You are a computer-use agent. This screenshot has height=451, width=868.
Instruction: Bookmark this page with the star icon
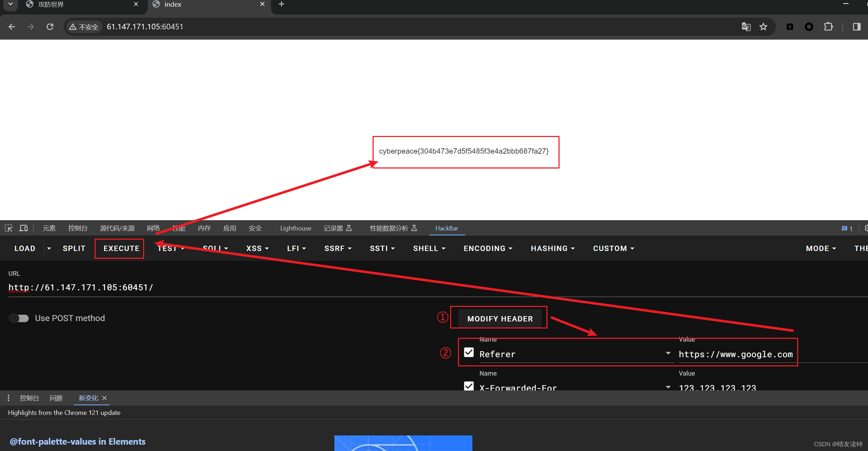point(764,27)
